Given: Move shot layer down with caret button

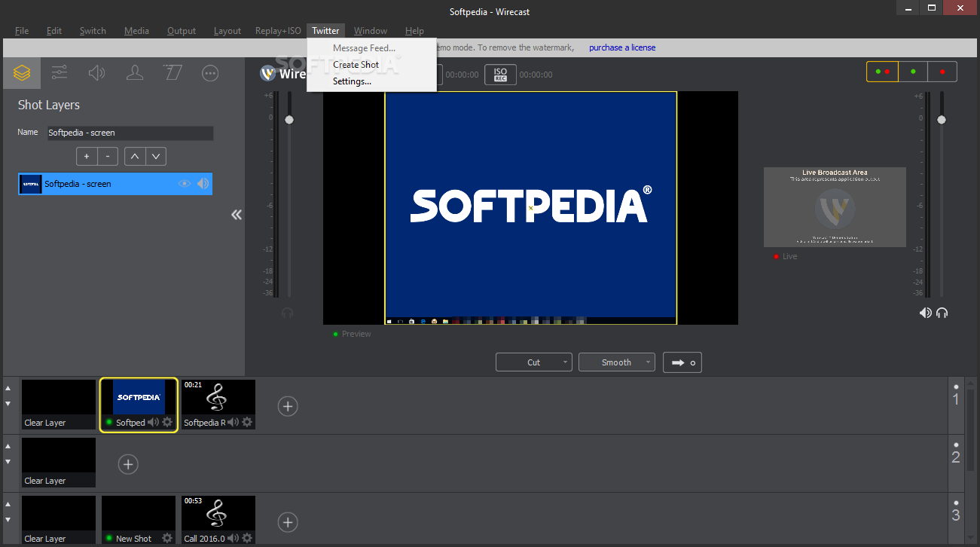Looking at the screenshot, I should (156, 156).
